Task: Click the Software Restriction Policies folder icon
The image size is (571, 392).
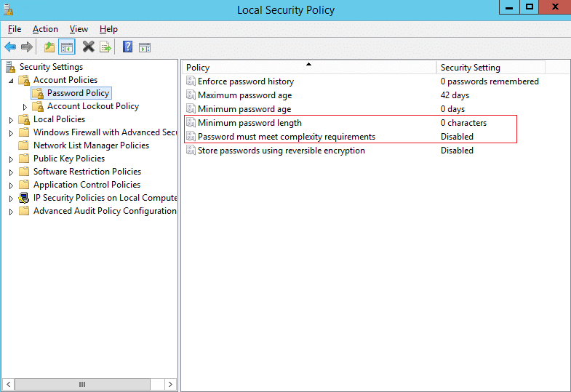Action: pos(24,172)
